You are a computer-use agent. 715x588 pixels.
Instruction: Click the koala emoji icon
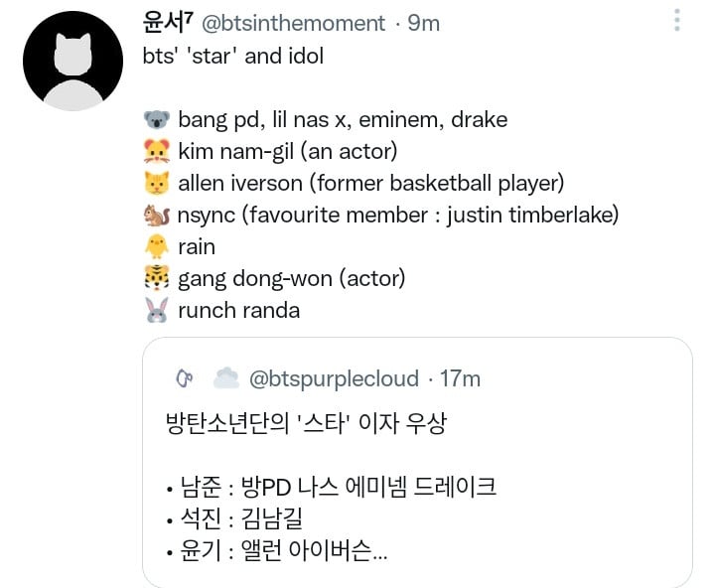157,120
